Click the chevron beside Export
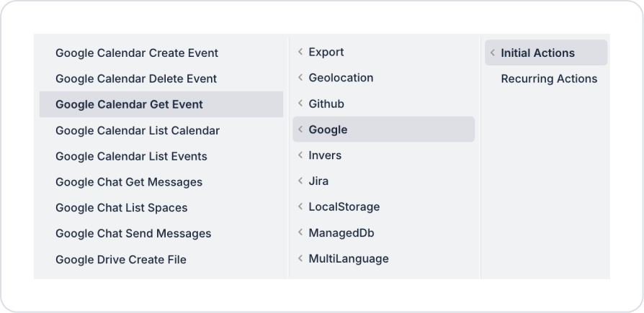644x313 pixels. (x=300, y=52)
